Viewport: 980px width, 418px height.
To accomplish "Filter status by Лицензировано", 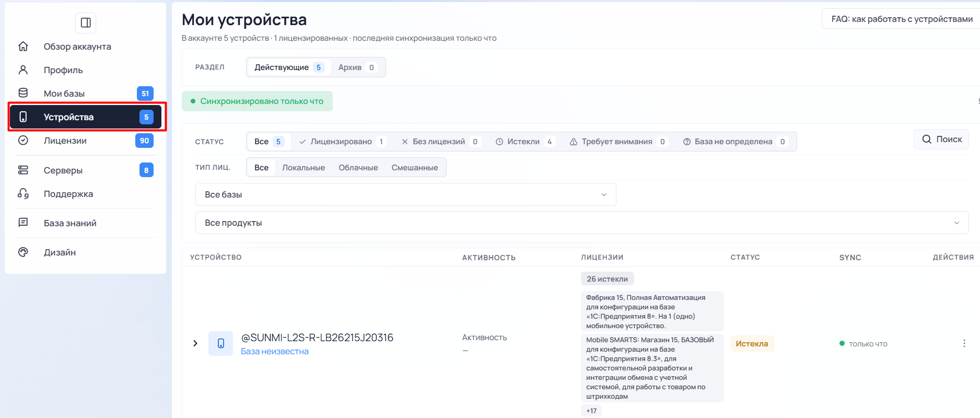I will [x=342, y=142].
